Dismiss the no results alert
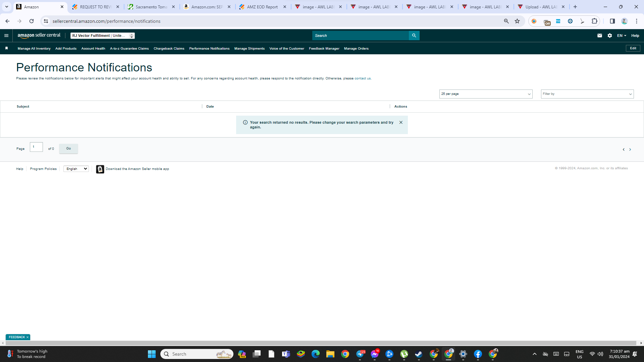Screen dimensions: 644x362 pyautogui.click(x=401, y=122)
